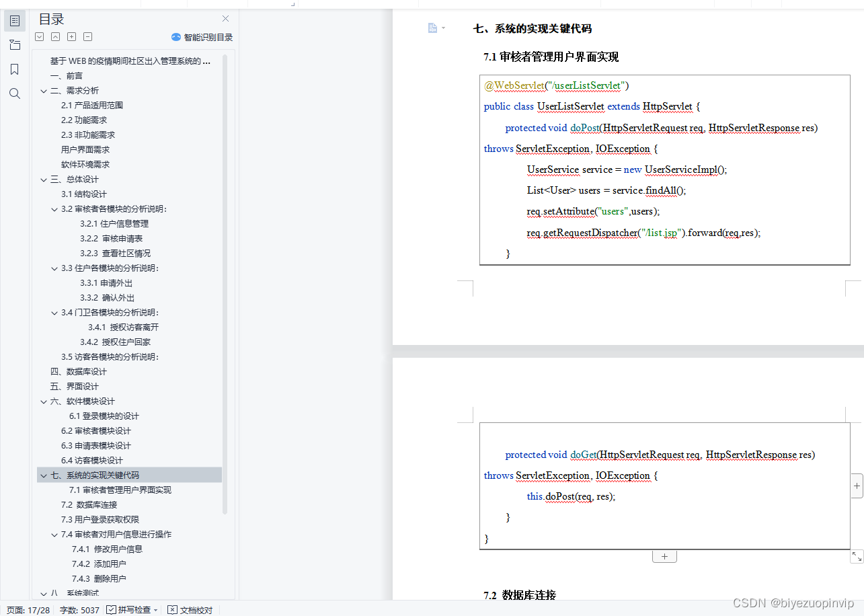864x616 pixels.
Task: Click the outline pane vertical scrollbar
Action: point(225,285)
